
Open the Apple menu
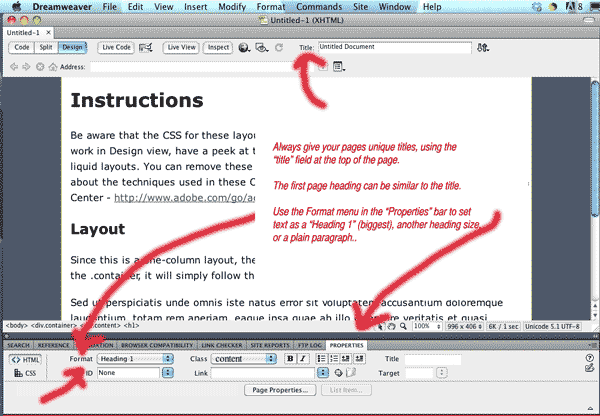point(17,7)
